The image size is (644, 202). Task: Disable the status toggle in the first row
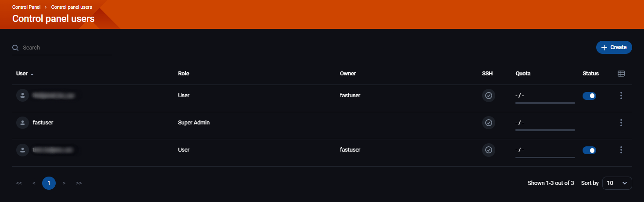click(589, 96)
